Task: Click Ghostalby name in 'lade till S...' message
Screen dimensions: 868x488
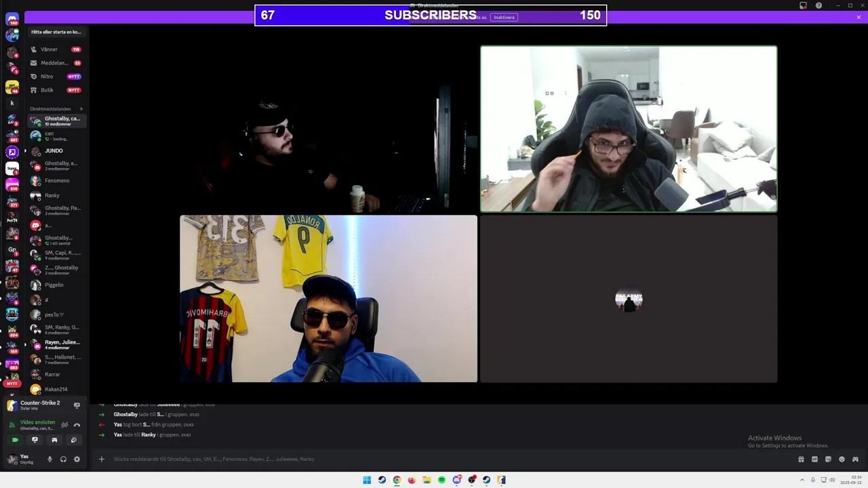Action: [125, 414]
